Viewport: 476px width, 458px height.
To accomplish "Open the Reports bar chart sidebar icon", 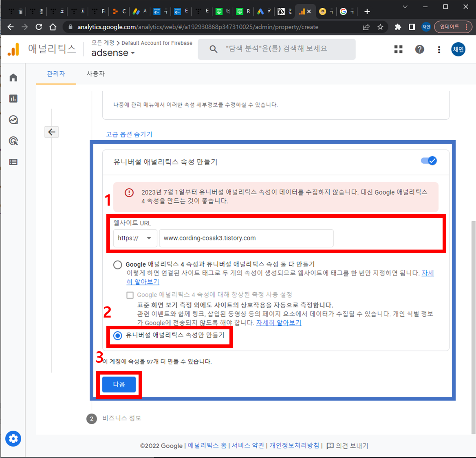I will point(13,99).
